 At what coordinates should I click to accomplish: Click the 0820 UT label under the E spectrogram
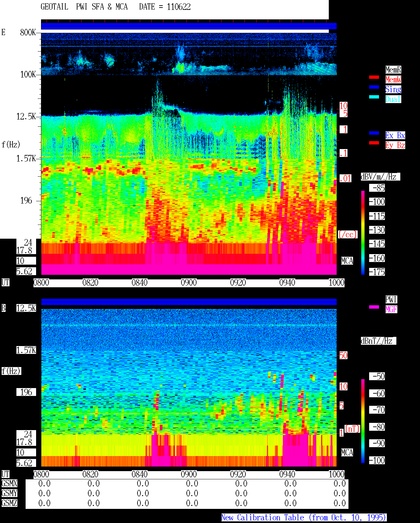[x=90, y=283]
